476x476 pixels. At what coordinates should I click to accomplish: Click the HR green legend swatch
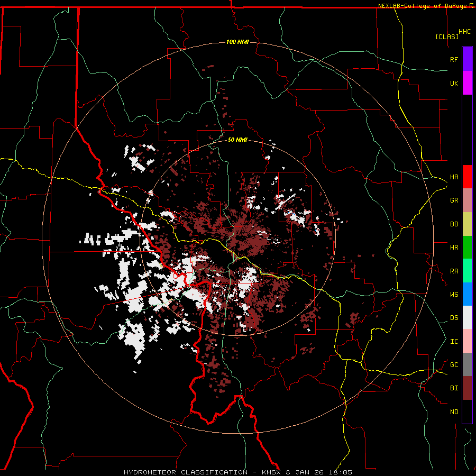467,248
